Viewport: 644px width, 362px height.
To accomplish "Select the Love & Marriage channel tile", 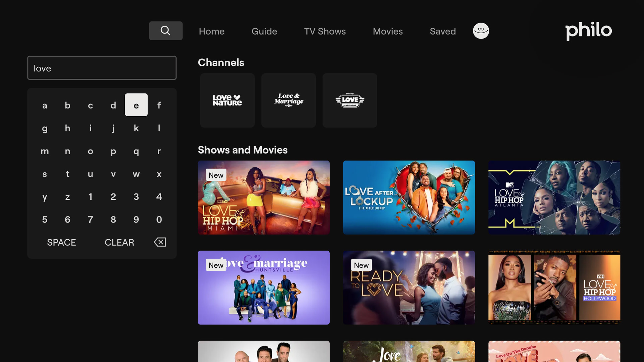I will (x=288, y=100).
